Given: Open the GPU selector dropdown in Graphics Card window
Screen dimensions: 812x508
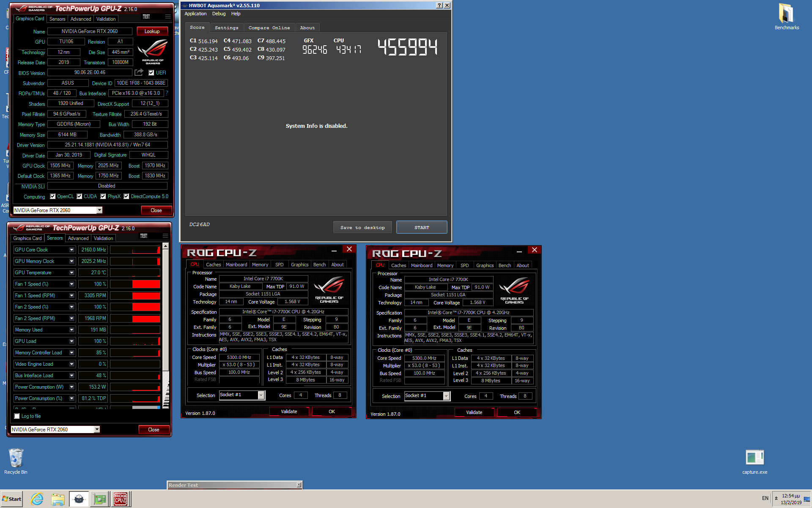Looking at the screenshot, I should 99,210.
